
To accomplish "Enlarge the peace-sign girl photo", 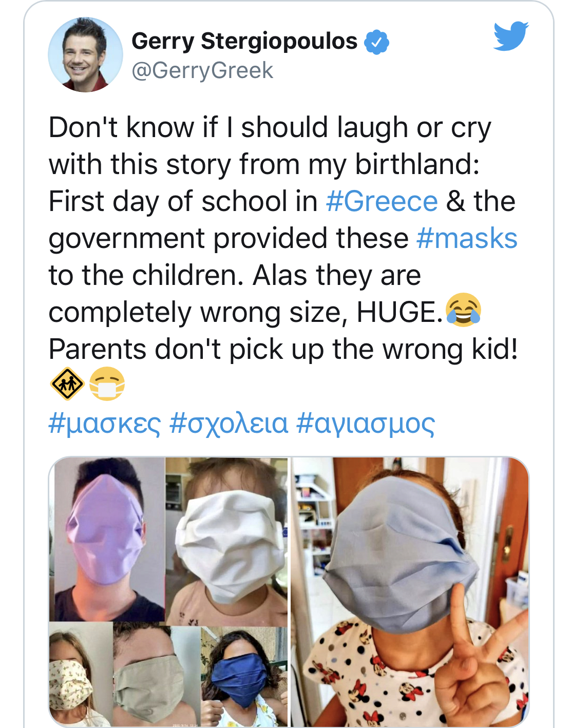I will click(x=409, y=591).
